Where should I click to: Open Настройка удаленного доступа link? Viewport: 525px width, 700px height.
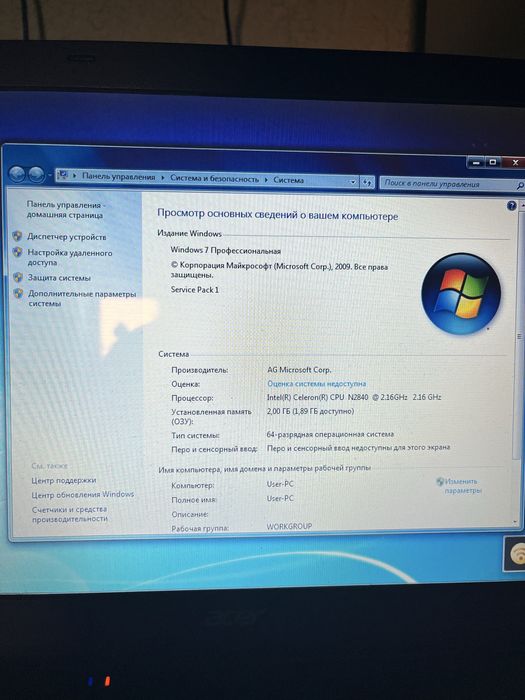(70, 258)
